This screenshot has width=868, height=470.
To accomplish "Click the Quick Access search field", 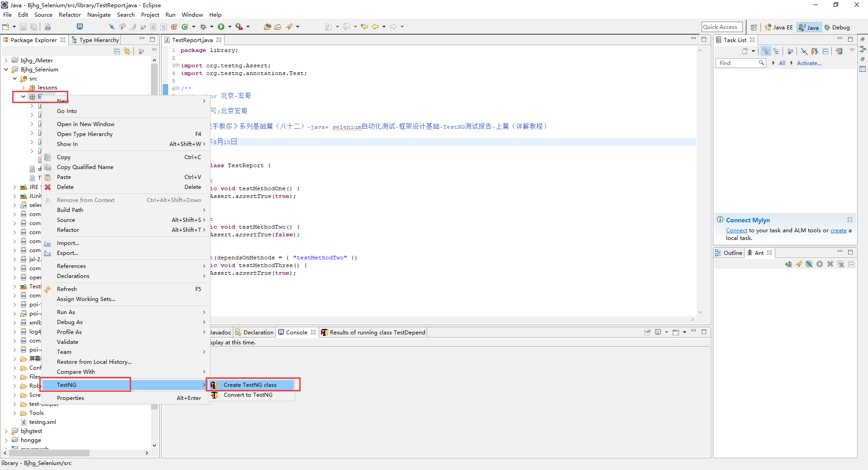I will pos(722,27).
